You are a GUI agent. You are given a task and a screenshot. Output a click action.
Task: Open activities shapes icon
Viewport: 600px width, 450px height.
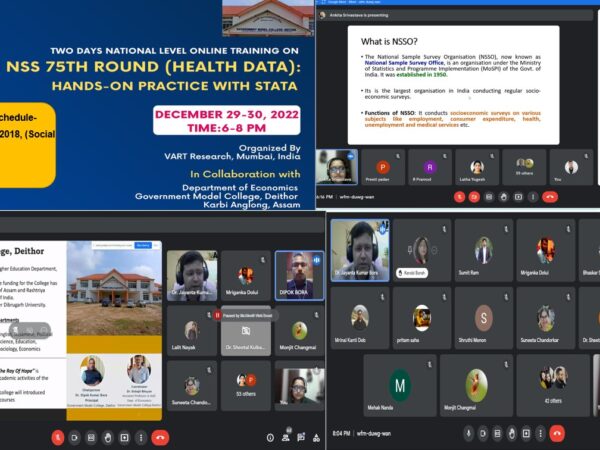click(316, 438)
